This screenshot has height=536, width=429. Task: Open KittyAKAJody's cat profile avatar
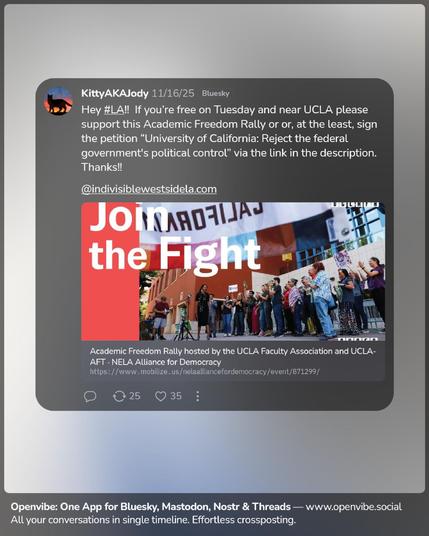pos(58,101)
